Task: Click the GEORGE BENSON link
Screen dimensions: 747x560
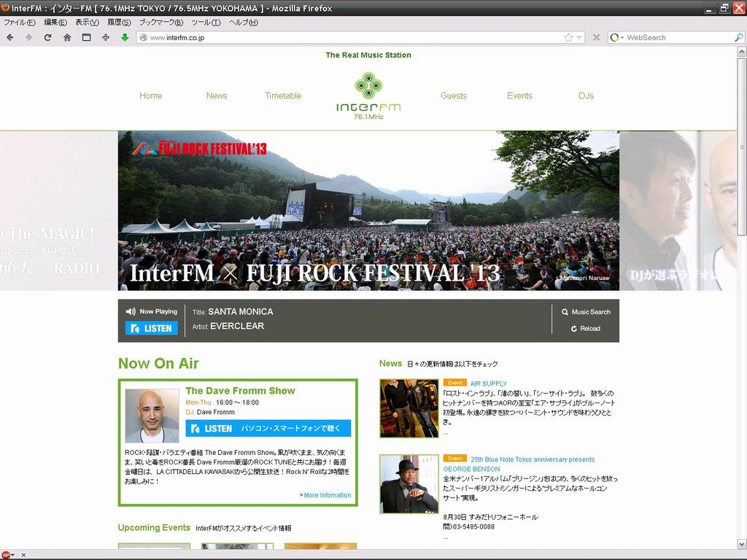Action: (x=471, y=469)
